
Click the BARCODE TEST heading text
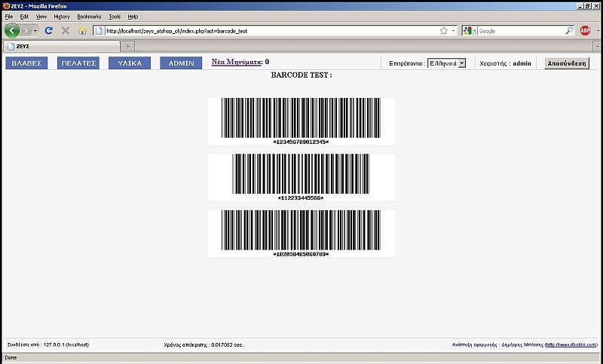pos(301,75)
